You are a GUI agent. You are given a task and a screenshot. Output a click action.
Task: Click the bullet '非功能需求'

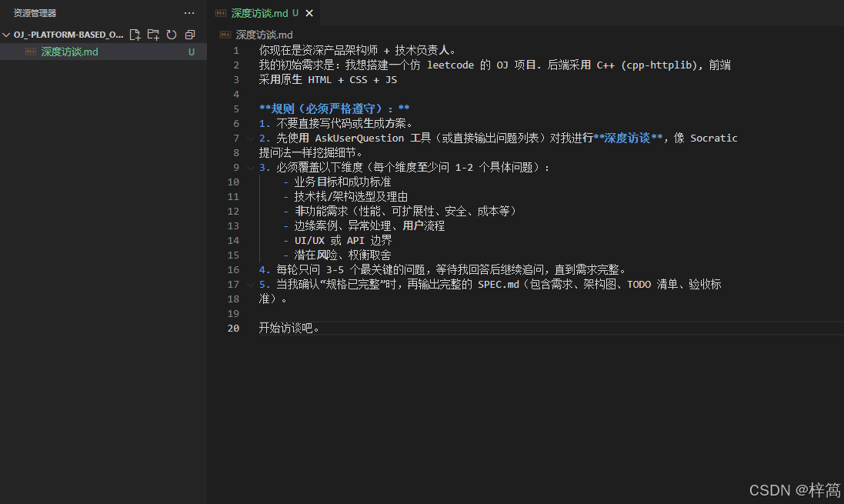pos(322,211)
